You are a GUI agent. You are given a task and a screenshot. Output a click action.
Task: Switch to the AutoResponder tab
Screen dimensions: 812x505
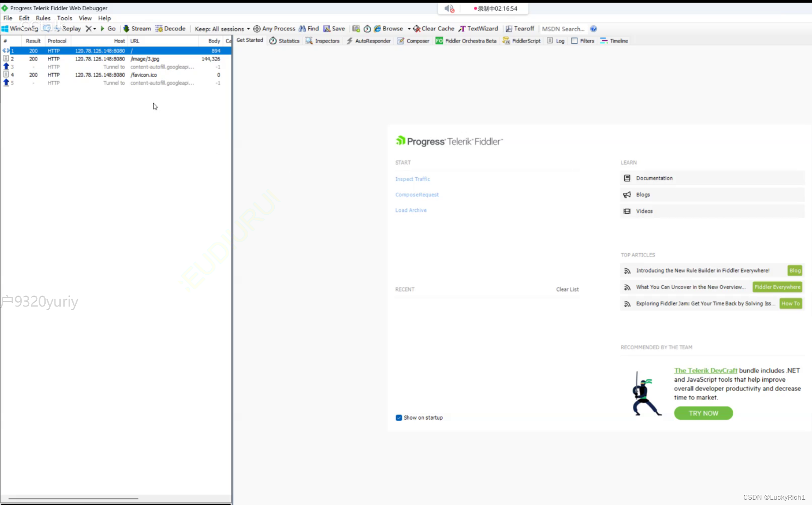[x=368, y=41]
